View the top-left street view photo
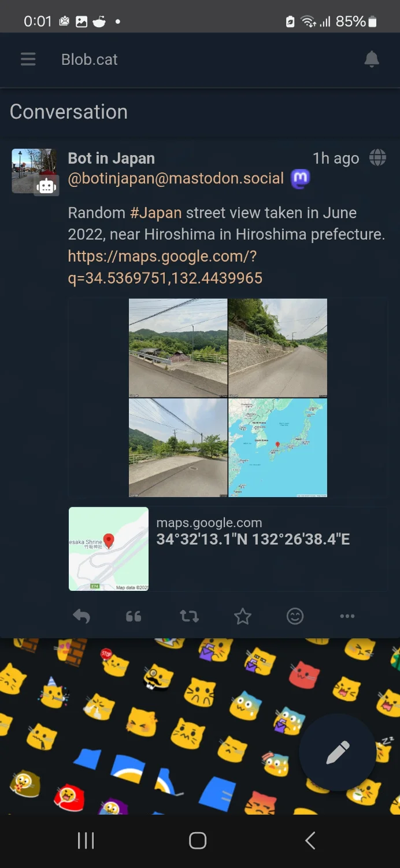Viewport: 400px width, 868px height. pos(178,348)
